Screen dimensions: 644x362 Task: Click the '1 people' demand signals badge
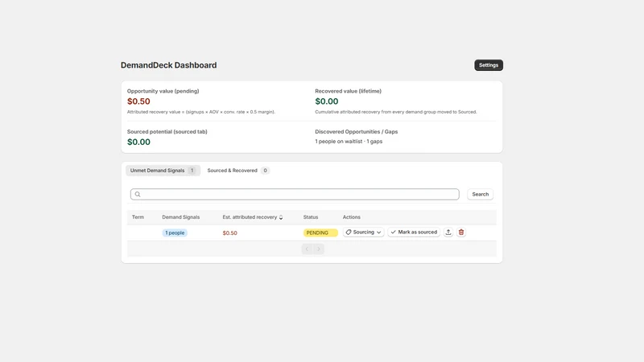[x=175, y=232]
